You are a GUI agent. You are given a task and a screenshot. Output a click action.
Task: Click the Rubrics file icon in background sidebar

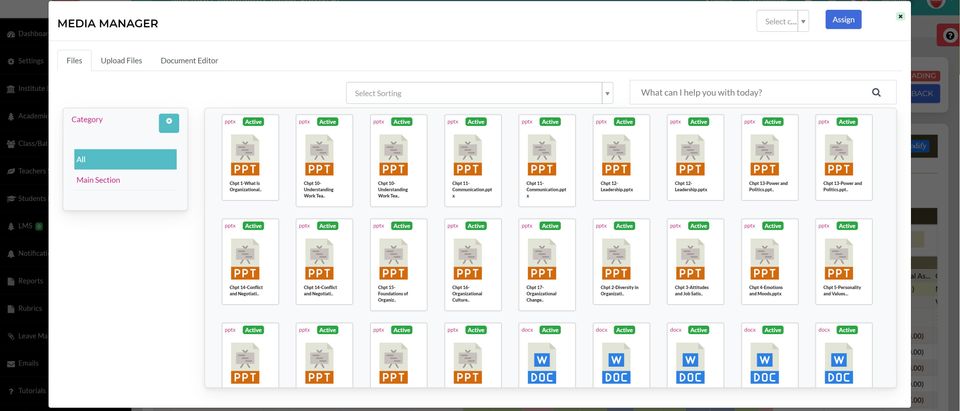11,309
